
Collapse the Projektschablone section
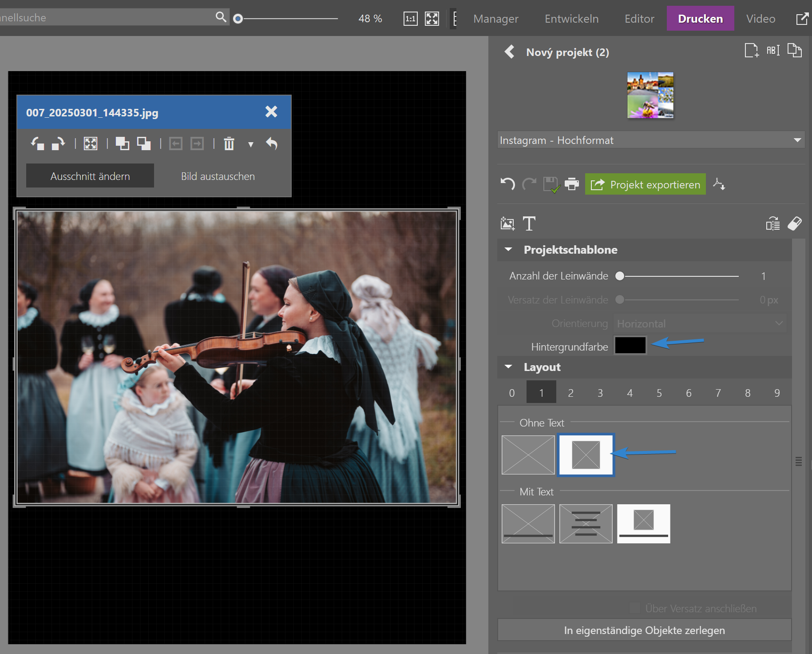(509, 250)
